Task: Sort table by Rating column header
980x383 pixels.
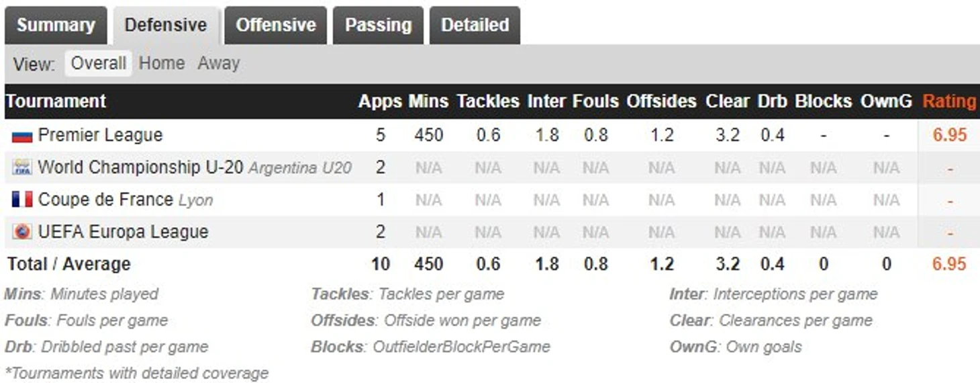Action: pos(949,101)
